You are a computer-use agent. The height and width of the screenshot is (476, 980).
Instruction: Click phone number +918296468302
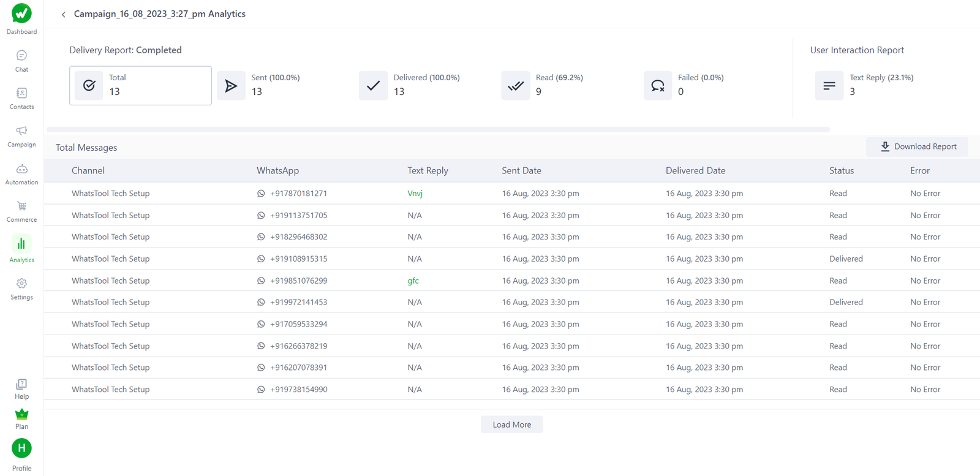[x=298, y=237]
